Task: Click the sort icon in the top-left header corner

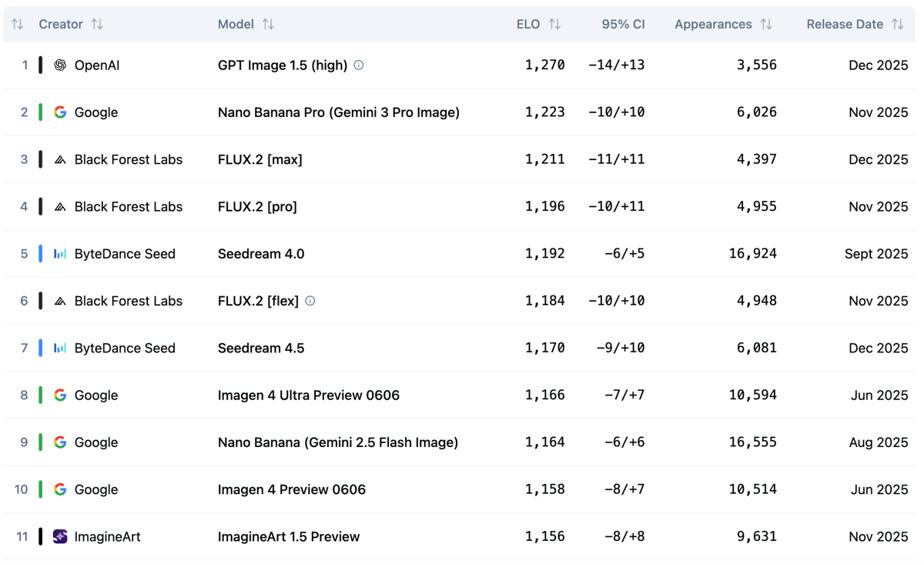Action: [17, 24]
